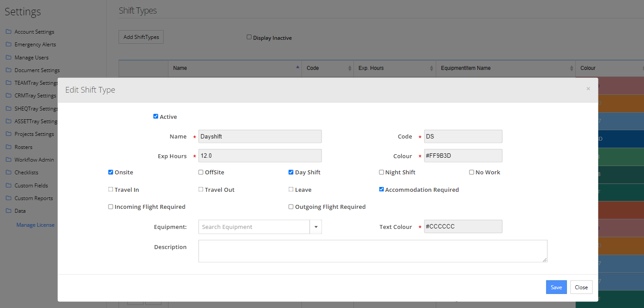
Task: Click the Name field containing Dayshift
Action: tap(260, 136)
